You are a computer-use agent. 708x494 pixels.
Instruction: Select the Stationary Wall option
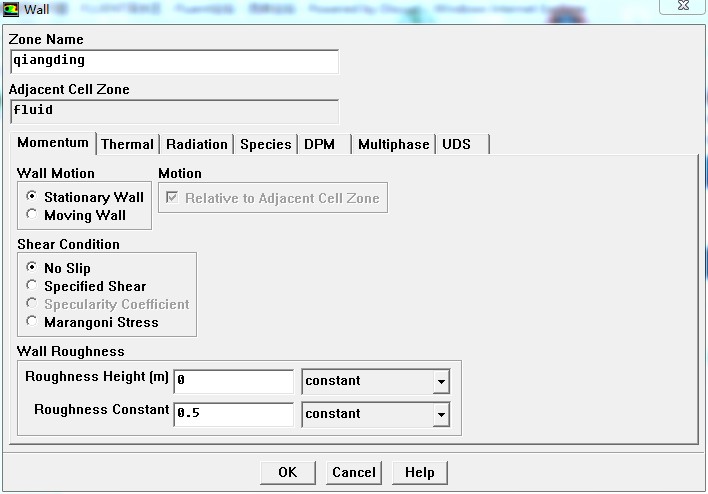coord(33,197)
